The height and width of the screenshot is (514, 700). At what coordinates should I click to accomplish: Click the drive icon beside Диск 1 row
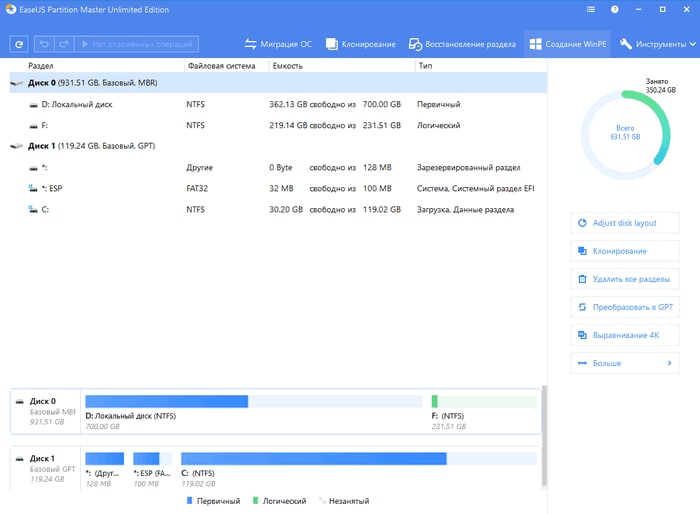coord(17,146)
